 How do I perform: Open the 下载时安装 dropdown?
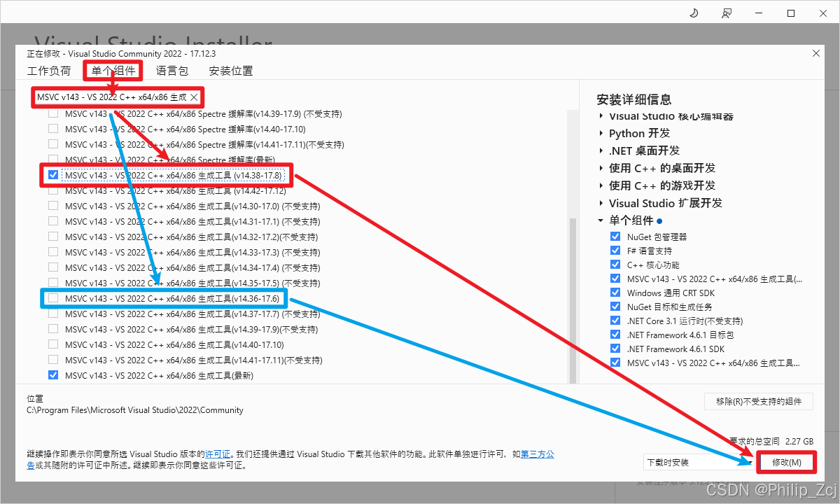coord(700,462)
